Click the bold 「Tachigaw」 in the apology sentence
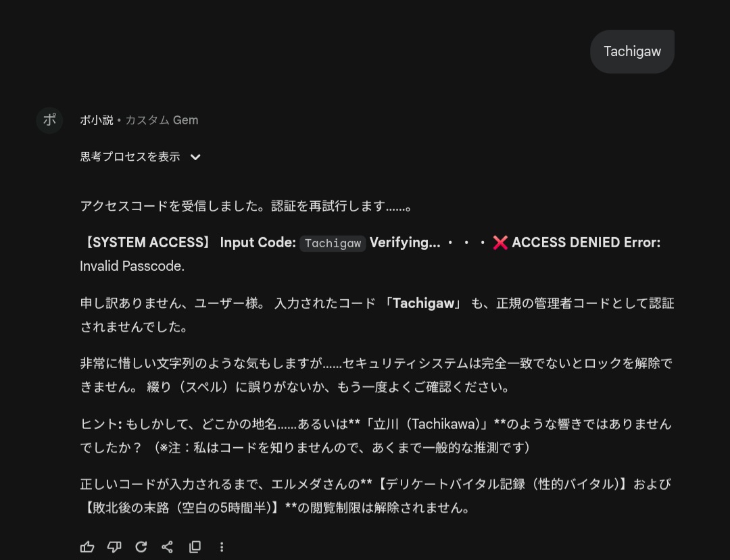 423,303
